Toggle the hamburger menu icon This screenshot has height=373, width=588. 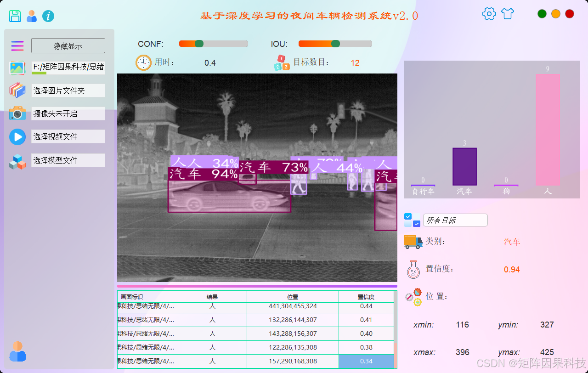(17, 45)
